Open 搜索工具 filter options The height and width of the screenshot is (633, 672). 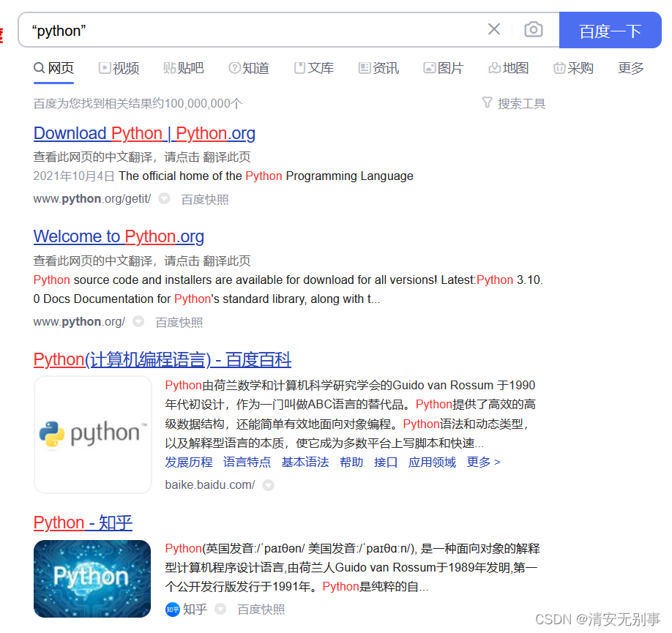pos(513,103)
